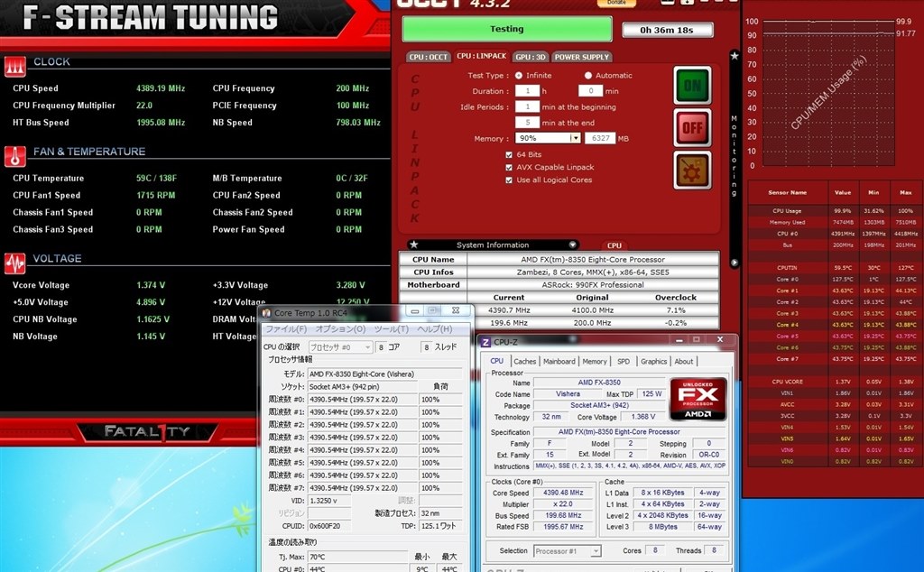Click the 0h 36m 18s elapsed timer

(x=667, y=30)
